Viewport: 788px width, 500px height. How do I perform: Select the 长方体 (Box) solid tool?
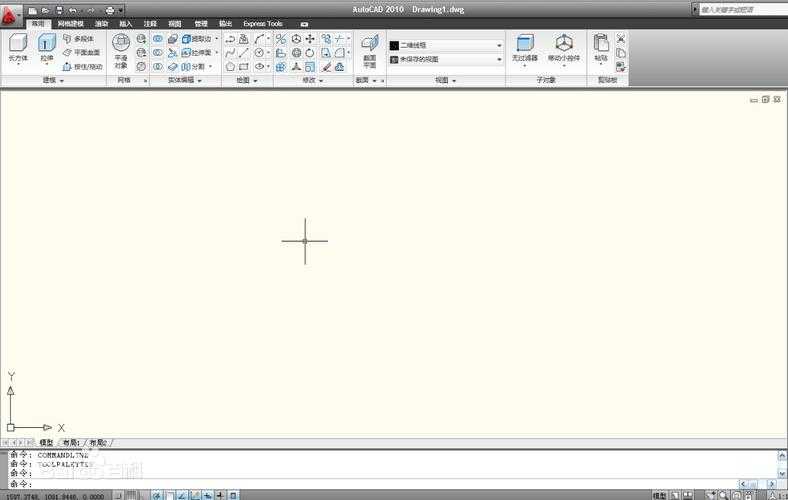18,44
